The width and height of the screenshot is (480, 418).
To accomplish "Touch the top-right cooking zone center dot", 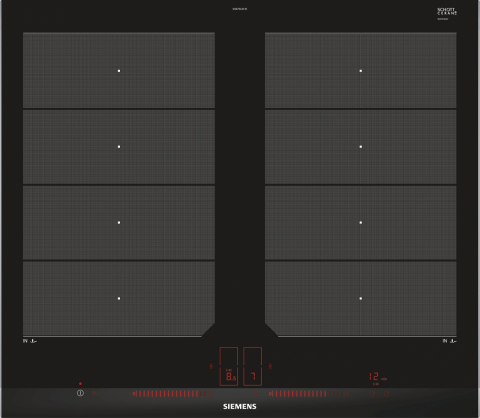I will click(361, 71).
